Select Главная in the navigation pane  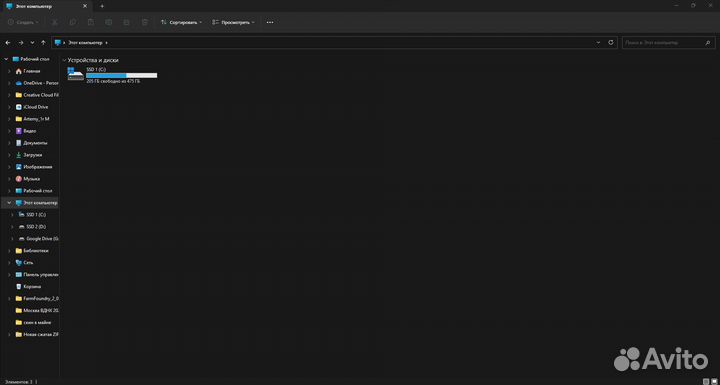click(x=32, y=71)
